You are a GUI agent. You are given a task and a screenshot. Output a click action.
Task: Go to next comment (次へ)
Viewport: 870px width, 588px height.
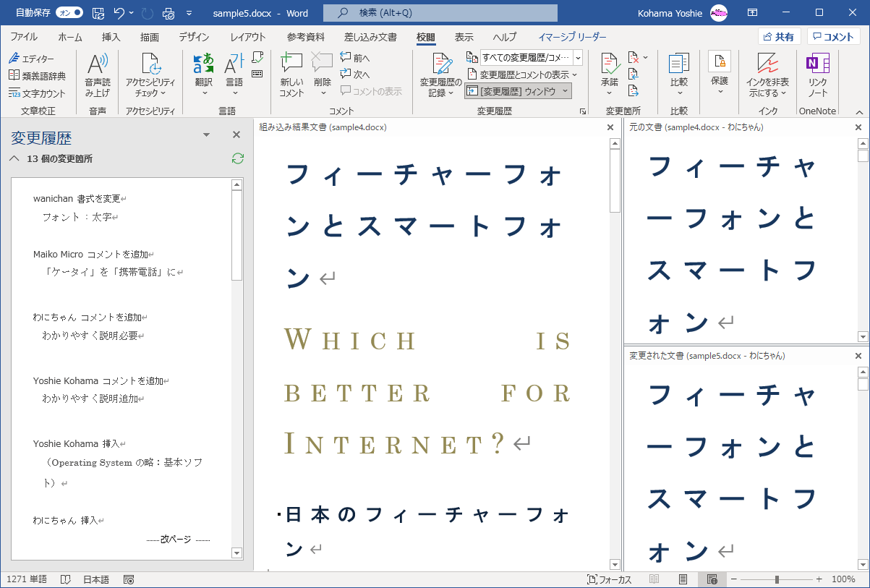(355, 74)
